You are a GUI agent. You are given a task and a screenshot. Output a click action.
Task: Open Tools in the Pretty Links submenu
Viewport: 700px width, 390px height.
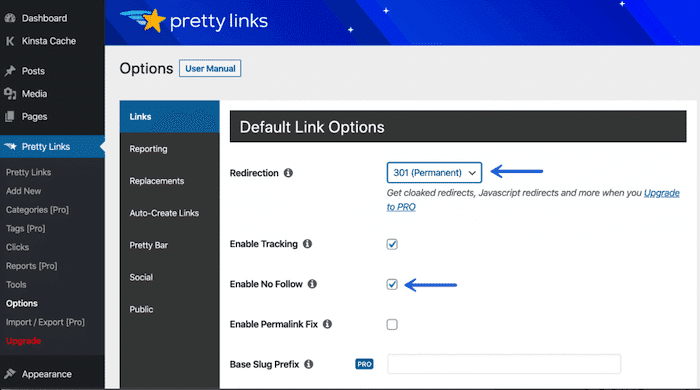pos(16,285)
